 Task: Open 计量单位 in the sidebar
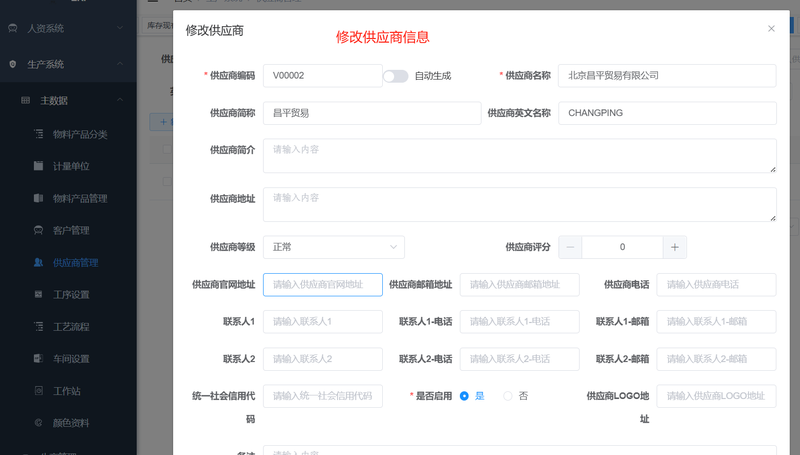71,166
